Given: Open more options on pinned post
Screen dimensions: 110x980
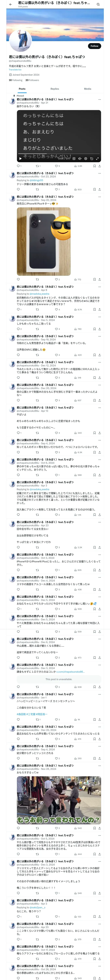Looking at the screenshot, I should pos(99,99).
